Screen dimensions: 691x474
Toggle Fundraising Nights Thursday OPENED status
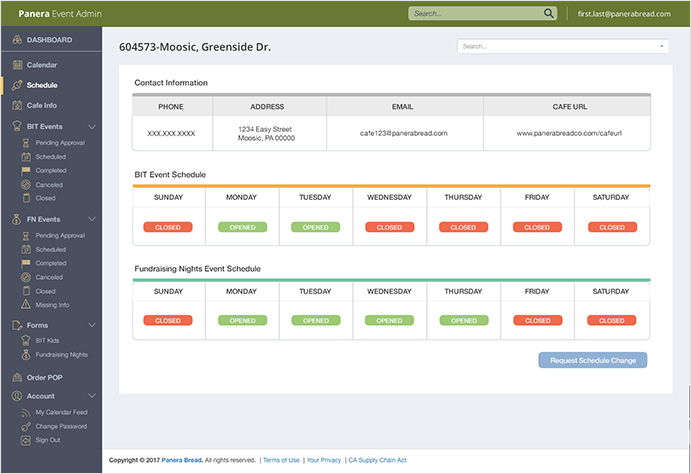(464, 320)
